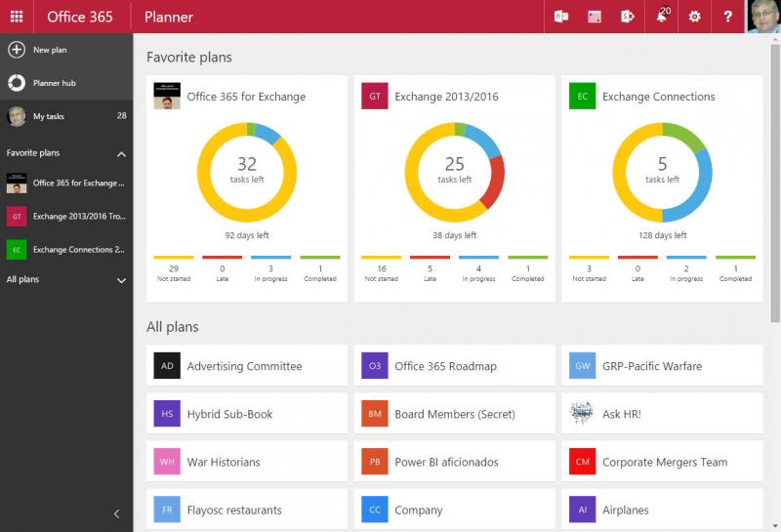Select Exchange 2013/2016 Tro... sidebar plan
Image resolution: width=781 pixels, height=532 pixels.
point(66,216)
